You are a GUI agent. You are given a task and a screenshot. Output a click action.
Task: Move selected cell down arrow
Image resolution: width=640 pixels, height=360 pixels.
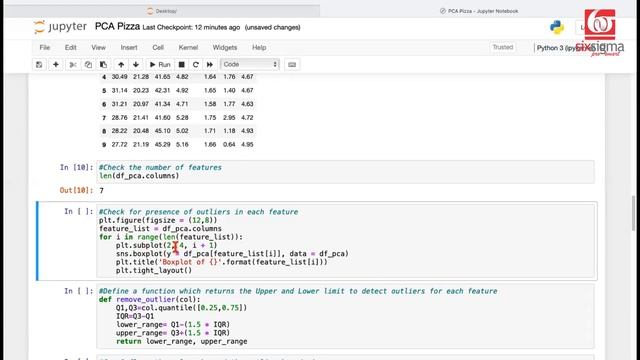136,64
